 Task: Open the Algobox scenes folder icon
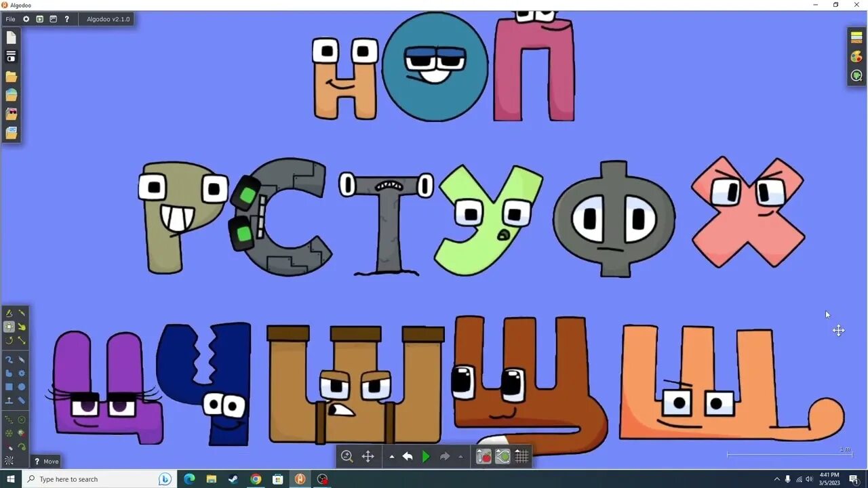pos(12,95)
